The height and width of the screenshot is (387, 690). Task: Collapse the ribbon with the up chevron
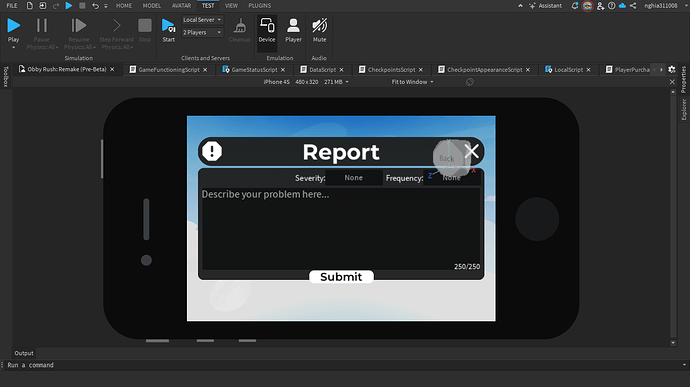click(520, 6)
